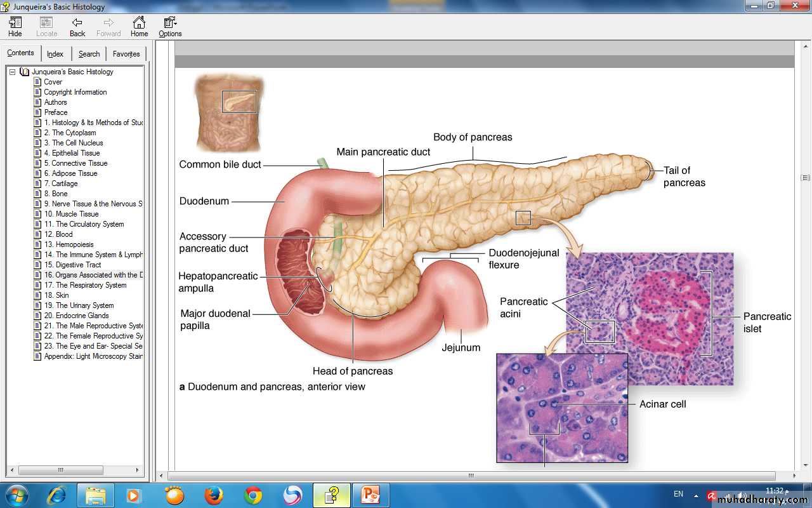Open the Options toolbar menu
The image size is (812, 508).
coord(170,27)
